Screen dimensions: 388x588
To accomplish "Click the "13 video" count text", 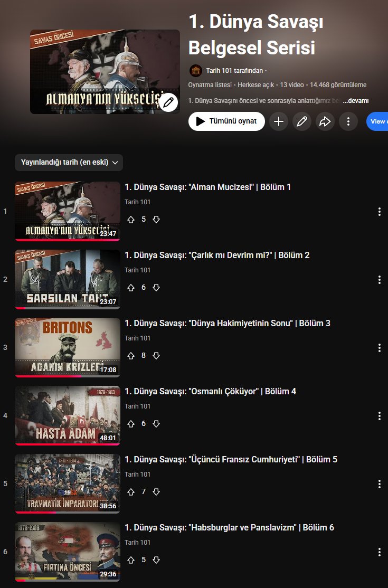I will [292, 85].
